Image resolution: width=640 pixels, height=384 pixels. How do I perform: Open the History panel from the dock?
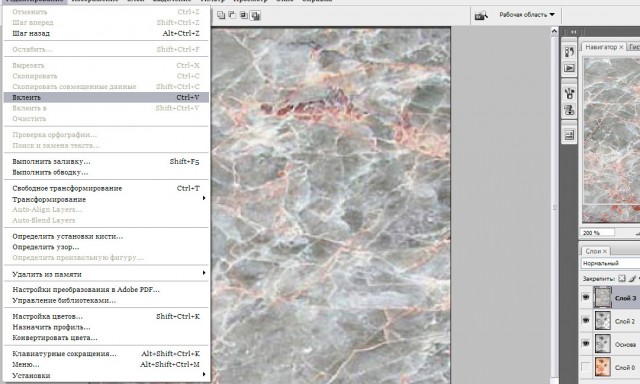pyautogui.click(x=569, y=52)
